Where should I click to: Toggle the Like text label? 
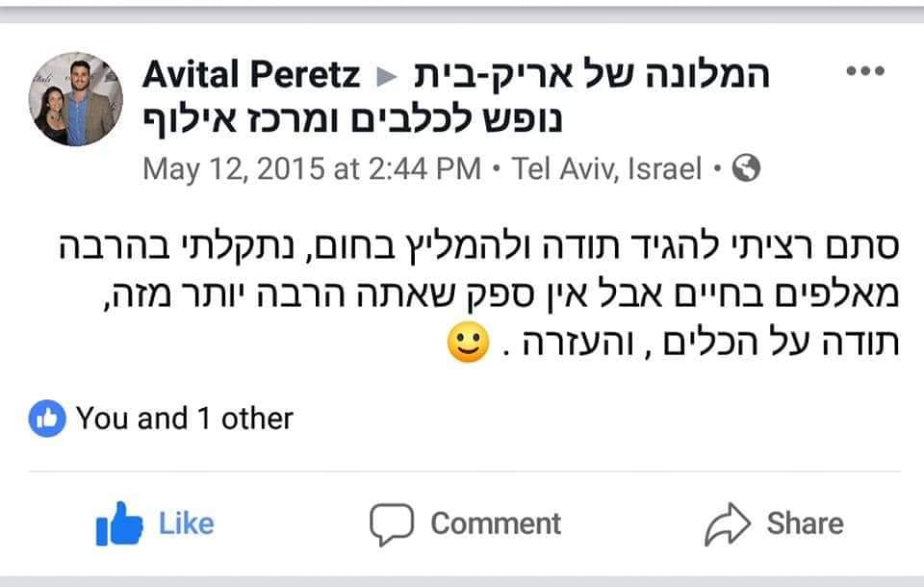click(x=186, y=523)
